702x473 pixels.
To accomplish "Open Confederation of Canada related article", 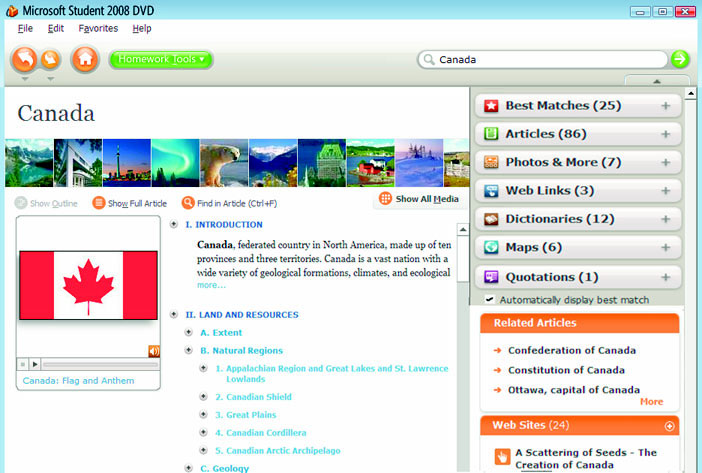I will (x=572, y=350).
